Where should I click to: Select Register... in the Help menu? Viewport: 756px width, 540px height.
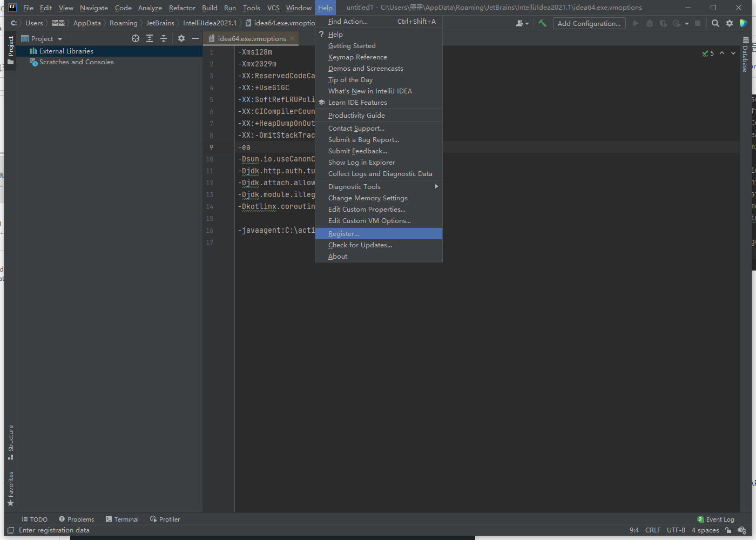click(x=343, y=233)
